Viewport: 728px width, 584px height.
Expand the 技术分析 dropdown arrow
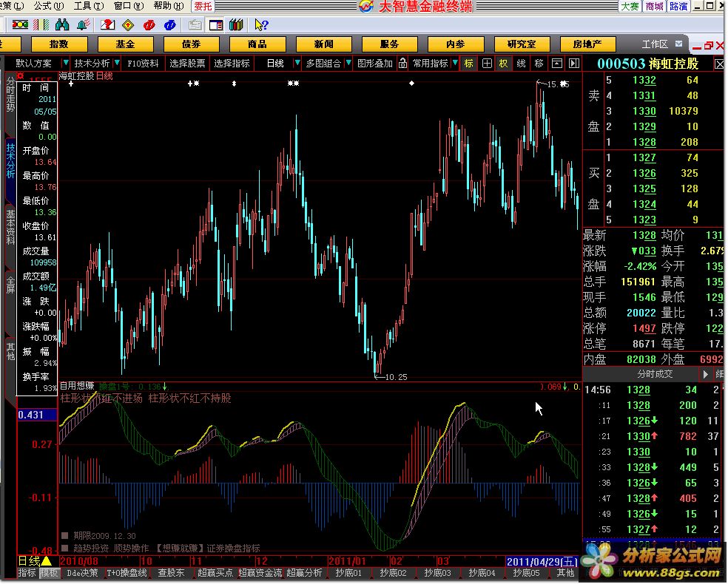point(117,63)
